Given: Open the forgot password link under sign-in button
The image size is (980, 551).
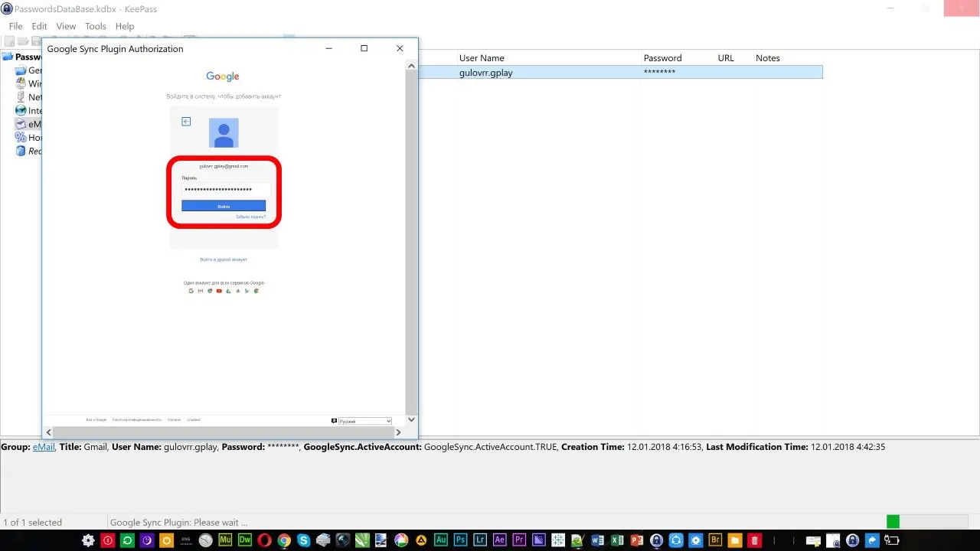Looking at the screenshot, I should (x=251, y=217).
